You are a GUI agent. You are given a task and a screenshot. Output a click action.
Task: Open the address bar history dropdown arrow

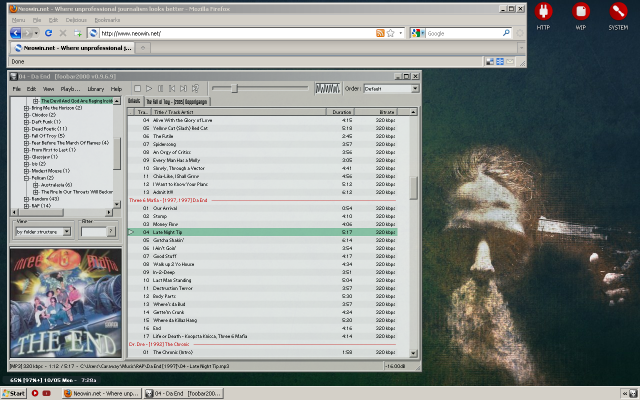click(x=400, y=33)
